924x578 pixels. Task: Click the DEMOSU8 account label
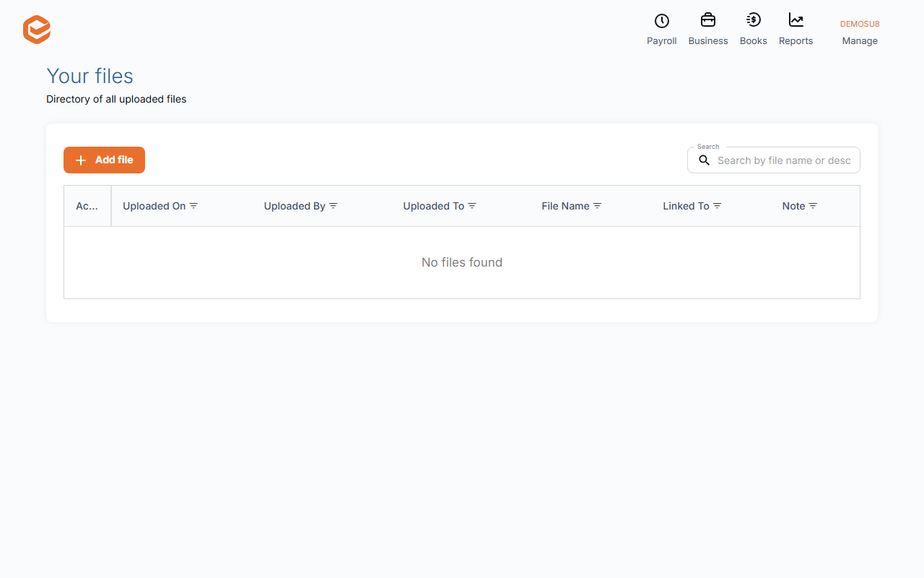pyautogui.click(x=860, y=24)
